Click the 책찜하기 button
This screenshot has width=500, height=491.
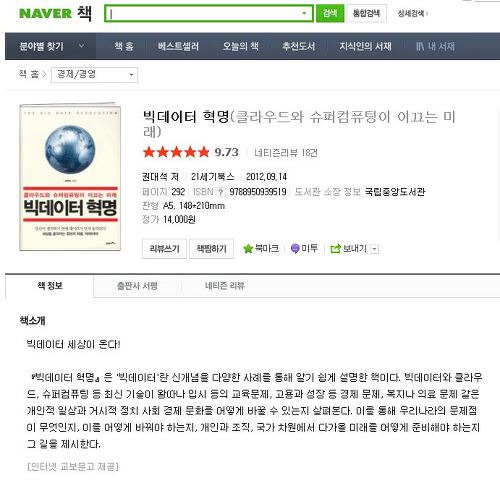tap(211, 249)
